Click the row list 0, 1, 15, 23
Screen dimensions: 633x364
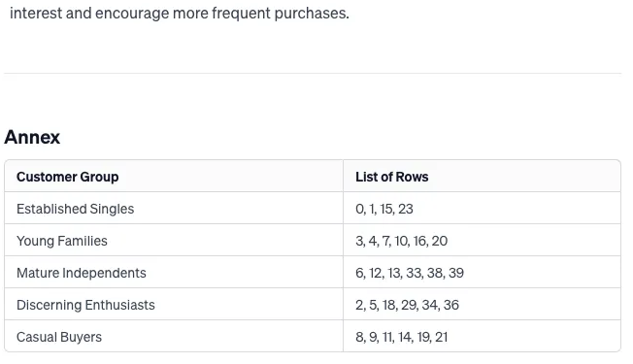click(384, 209)
